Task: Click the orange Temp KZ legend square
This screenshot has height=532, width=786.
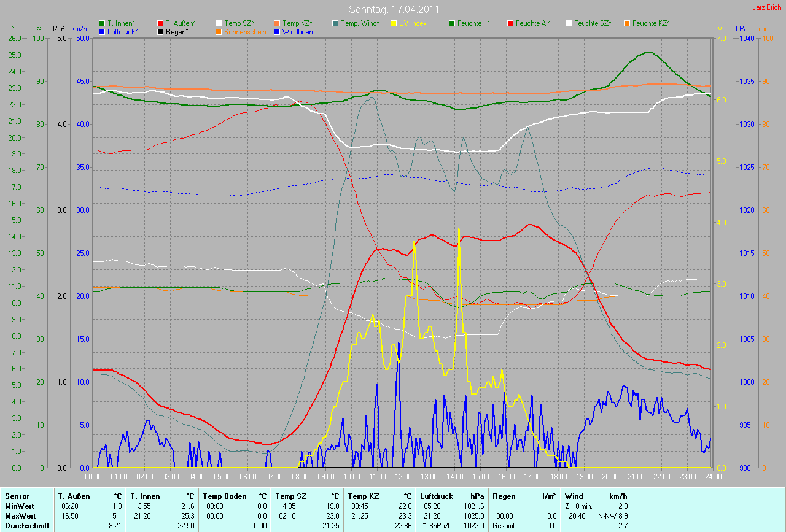Action: (276, 23)
